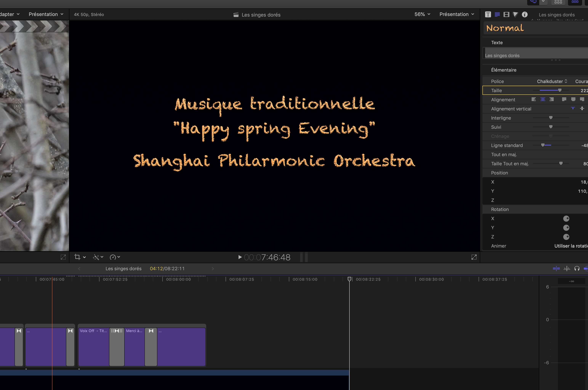Toggle skimming in the timeline
This screenshot has height=390, width=588.
pos(556,268)
